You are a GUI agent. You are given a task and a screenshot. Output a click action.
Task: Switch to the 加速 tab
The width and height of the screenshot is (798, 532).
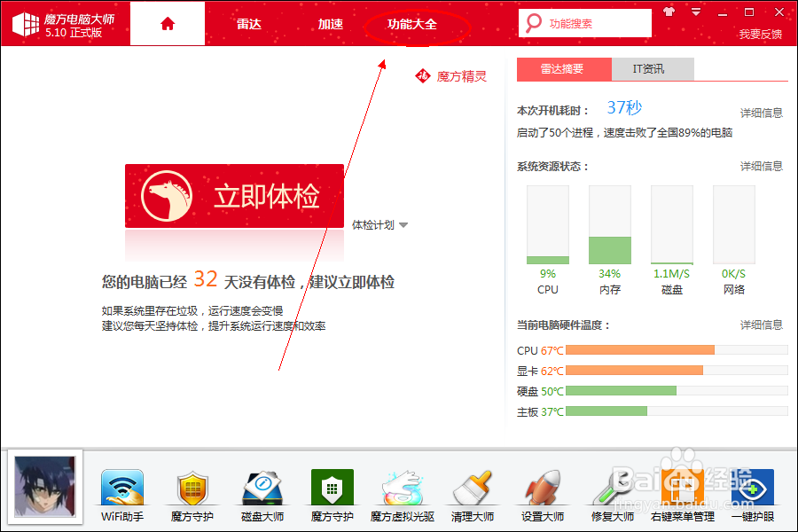pyautogui.click(x=331, y=24)
